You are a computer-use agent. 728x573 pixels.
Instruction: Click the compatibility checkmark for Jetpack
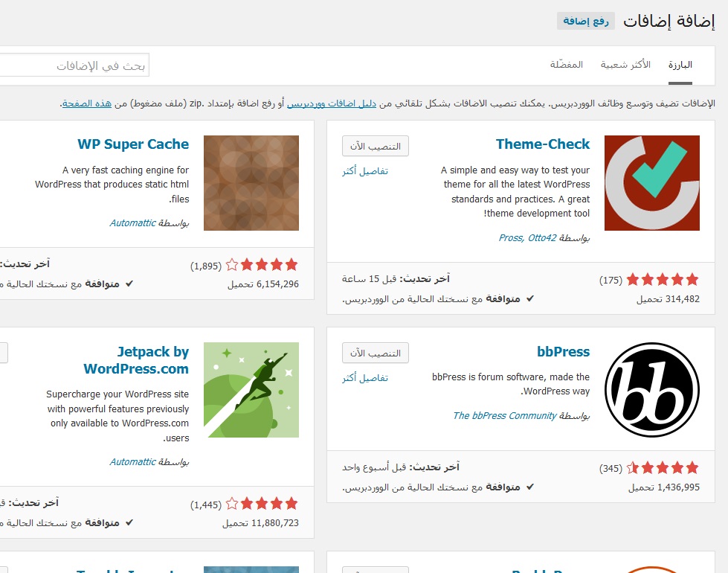click(x=129, y=522)
